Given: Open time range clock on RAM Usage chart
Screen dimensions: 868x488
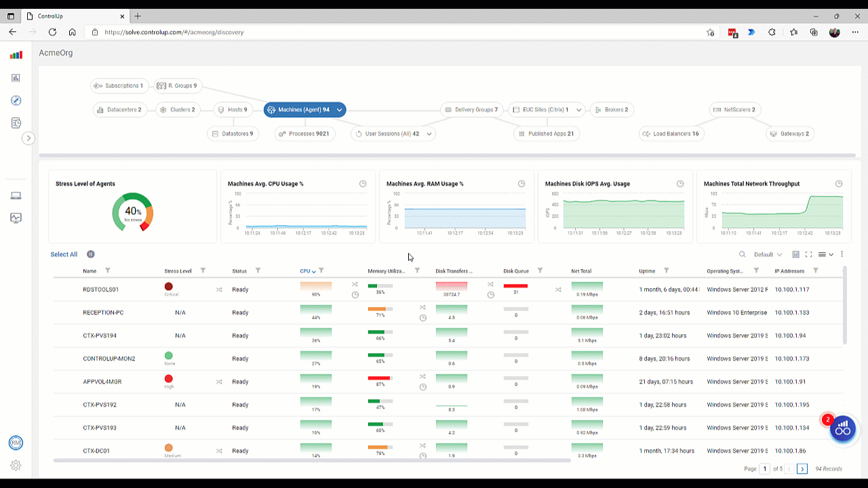Looking at the screenshot, I should pos(521,184).
